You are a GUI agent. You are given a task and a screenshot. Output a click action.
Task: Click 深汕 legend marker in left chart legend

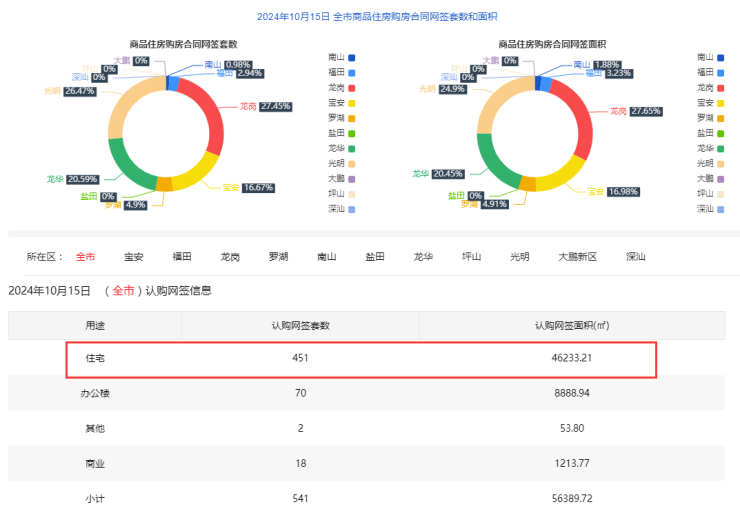pyautogui.click(x=351, y=208)
